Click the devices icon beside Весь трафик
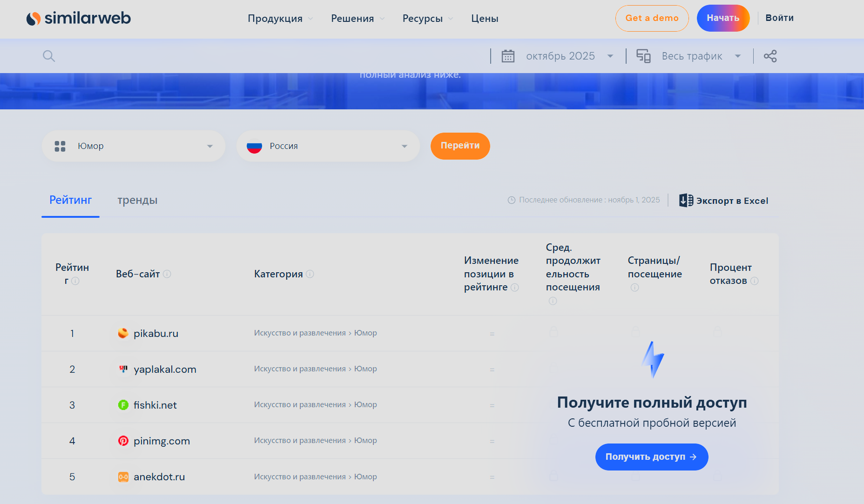Screen dimensions: 864x504 643,56
